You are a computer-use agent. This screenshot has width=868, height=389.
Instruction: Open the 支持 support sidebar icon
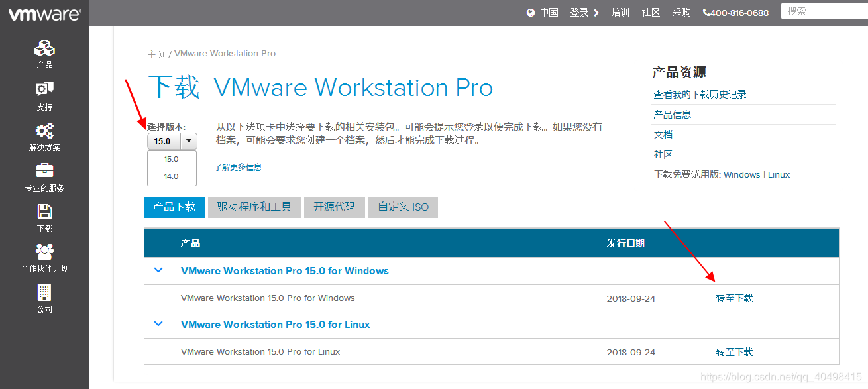[x=44, y=89]
